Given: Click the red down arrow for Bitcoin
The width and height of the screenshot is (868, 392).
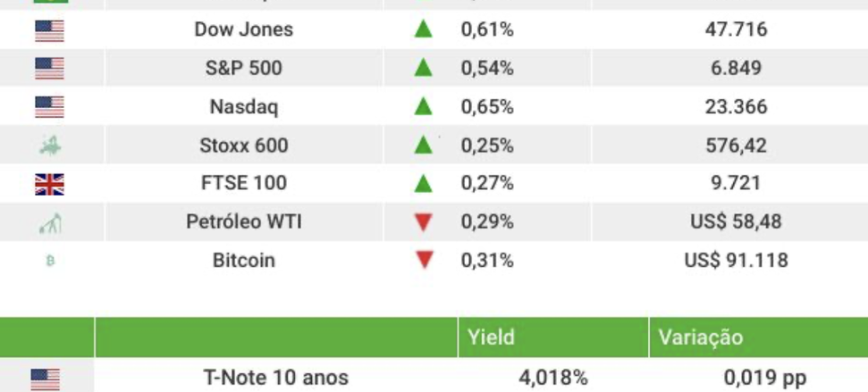Looking at the screenshot, I should pyautogui.click(x=424, y=261).
